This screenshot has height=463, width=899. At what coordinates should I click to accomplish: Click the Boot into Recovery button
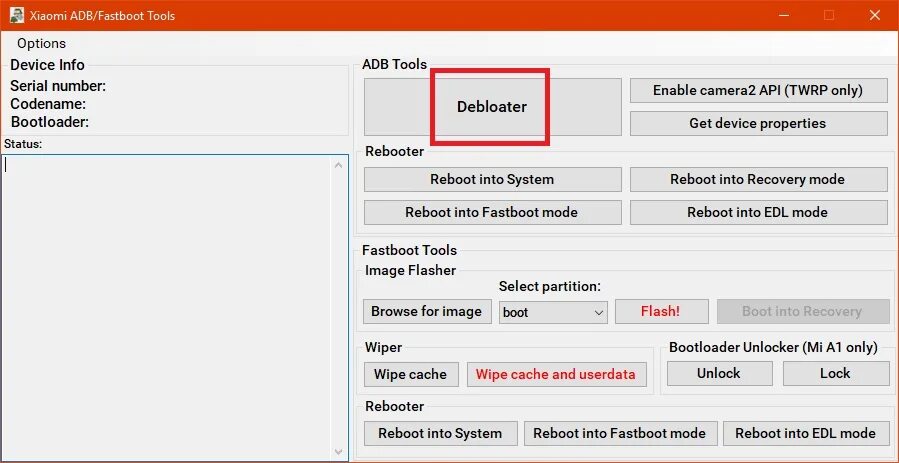click(x=802, y=312)
